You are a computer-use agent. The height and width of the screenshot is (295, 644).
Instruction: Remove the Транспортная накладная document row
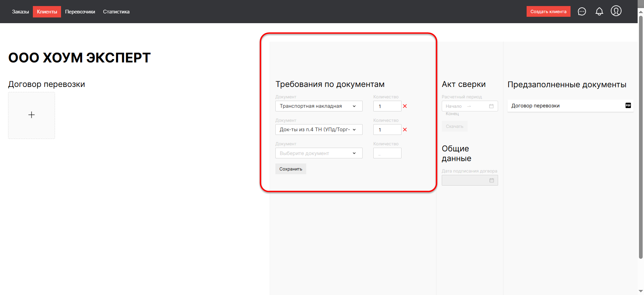point(405,106)
